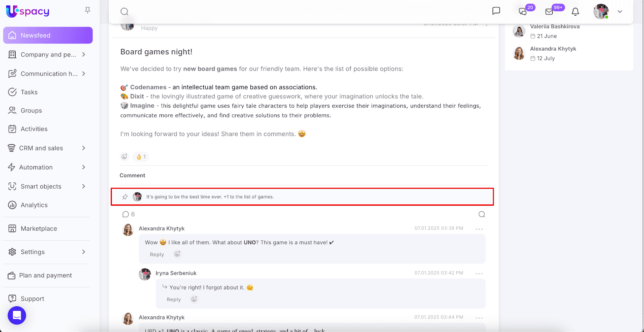Open the Analytics section
The width and height of the screenshot is (644, 332).
[x=34, y=205]
